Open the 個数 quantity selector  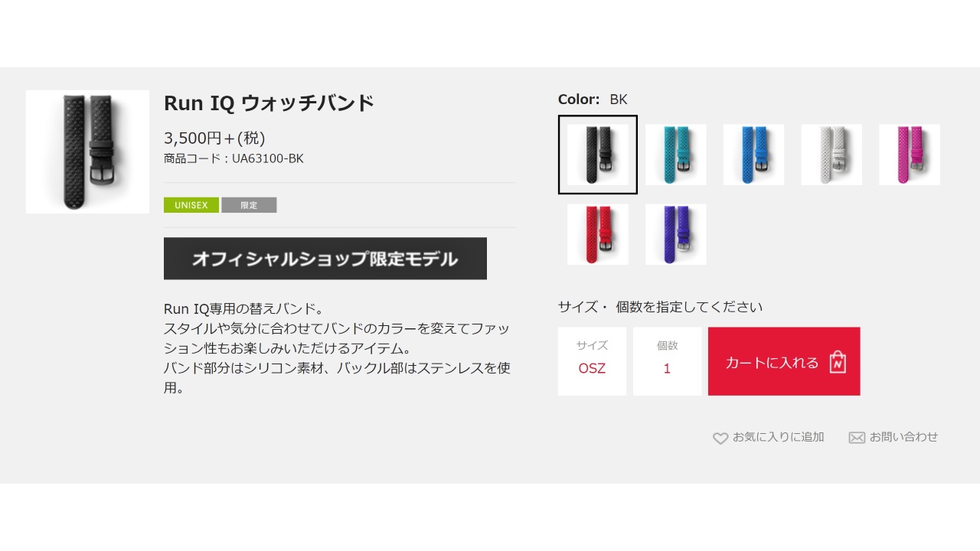(x=667, y=361)
